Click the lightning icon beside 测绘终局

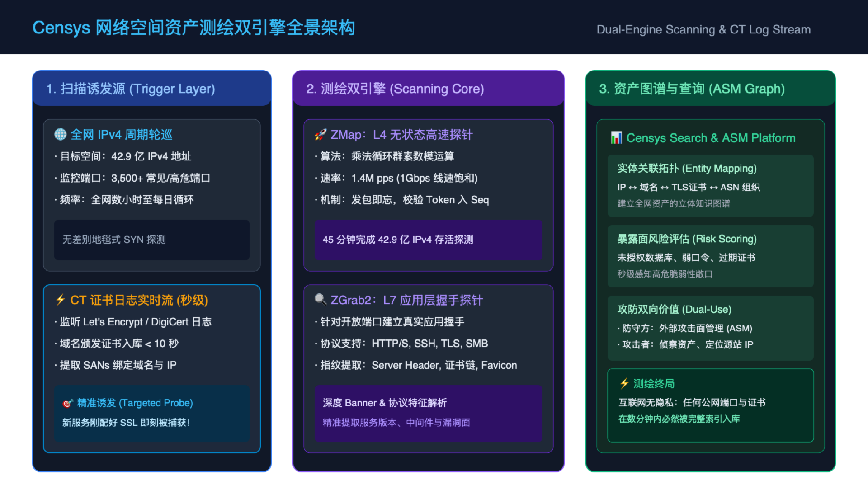tap(624, 383)
